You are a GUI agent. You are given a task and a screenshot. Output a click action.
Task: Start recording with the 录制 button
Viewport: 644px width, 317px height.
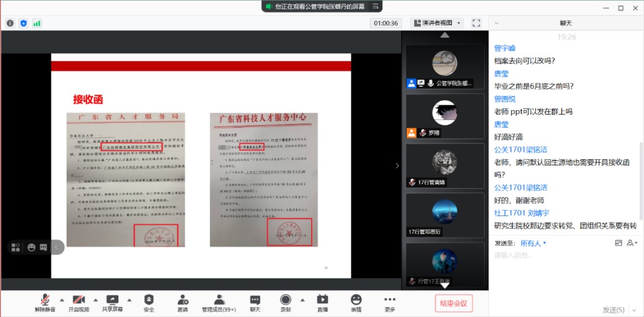(x=285, y=301)
